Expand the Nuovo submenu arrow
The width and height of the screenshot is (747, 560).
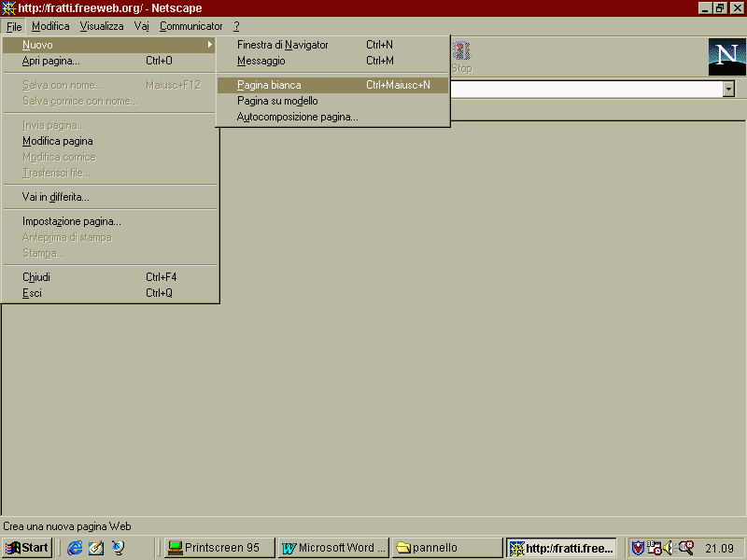(x=209, y=45)
